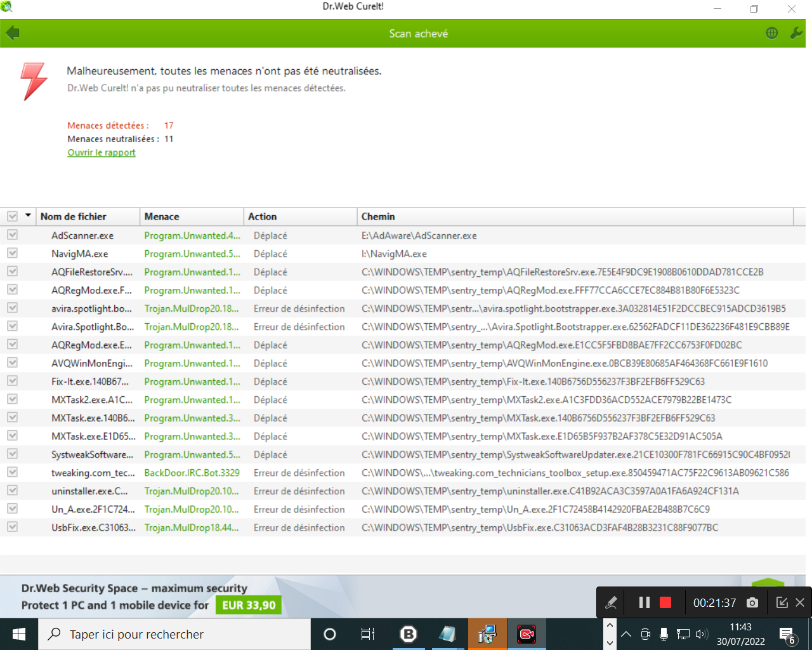Viewport: 812px width, 650px height.
Task: Open Task View on taskbar
Action: click(368, 634)
